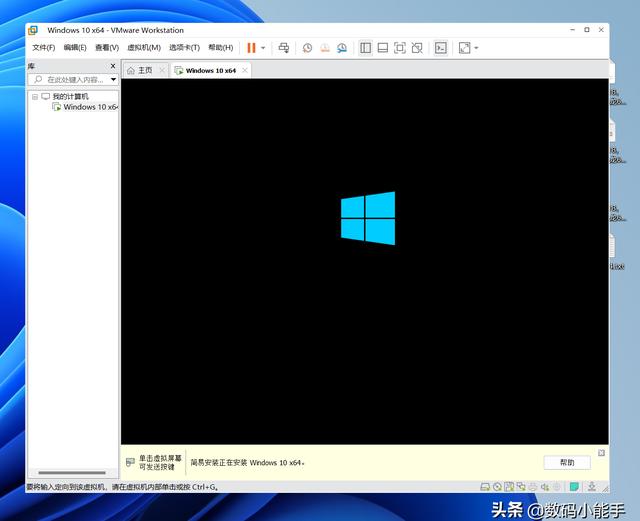
Task: Maximize the VMware Workstation window
Action: (x=587, y=30)
